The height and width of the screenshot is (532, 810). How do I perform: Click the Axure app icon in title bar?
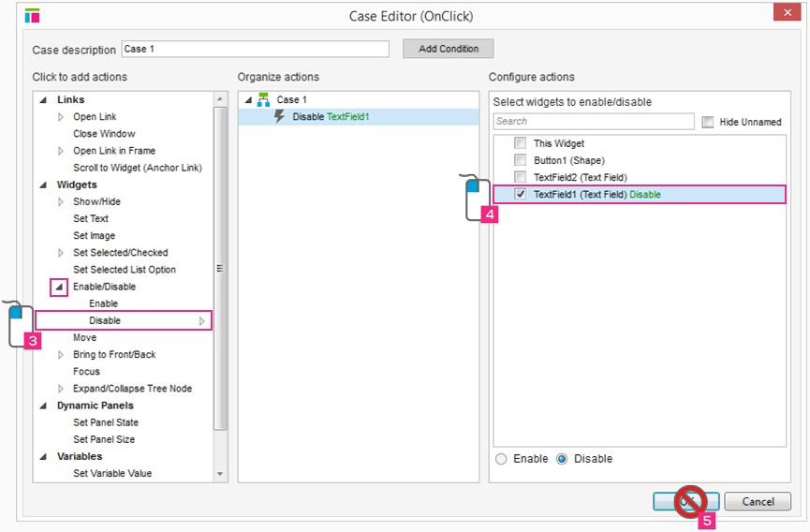pos(32,15)
